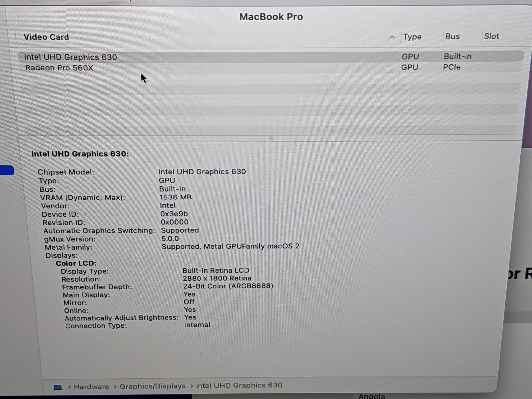Open Graphics/Displays in the path bar
The image size is (532, 399).
(x=153, y=386)
